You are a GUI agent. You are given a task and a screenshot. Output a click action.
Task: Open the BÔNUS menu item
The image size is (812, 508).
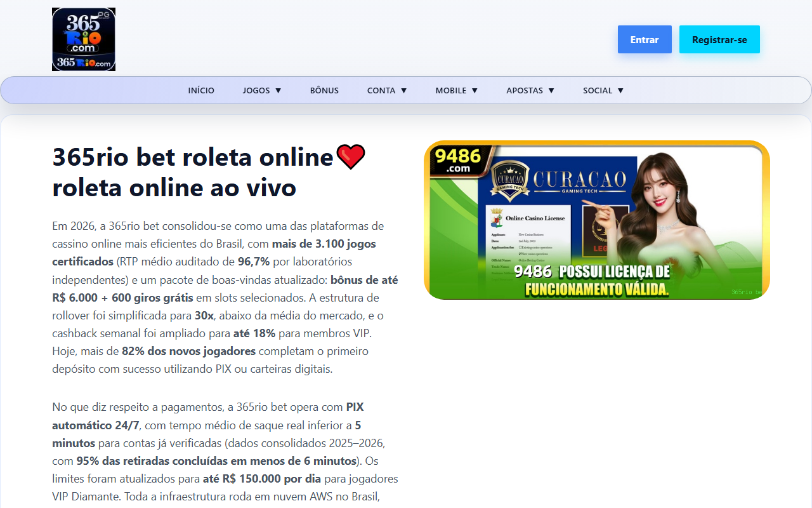coord(324,90)
